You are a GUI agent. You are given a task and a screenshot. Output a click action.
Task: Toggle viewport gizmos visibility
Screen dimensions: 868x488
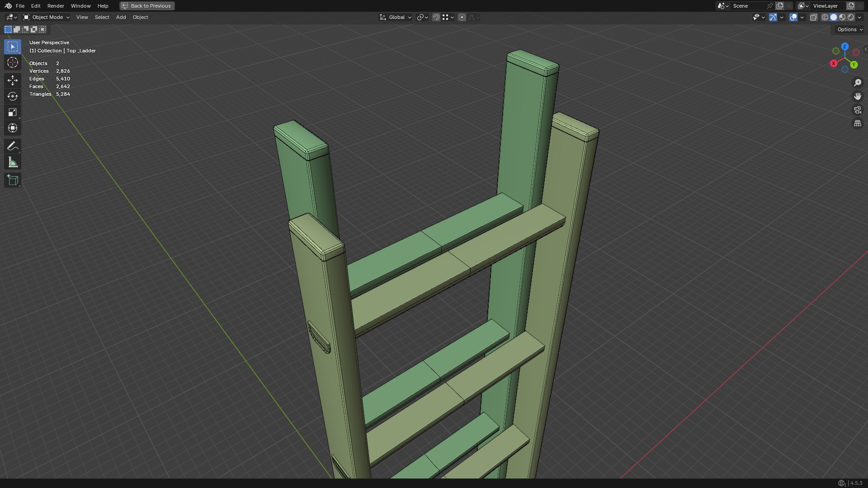tap(773, 17)
